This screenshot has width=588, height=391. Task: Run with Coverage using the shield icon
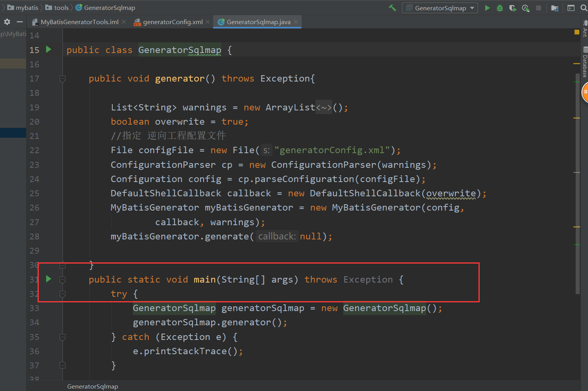(x=512, y=8)
